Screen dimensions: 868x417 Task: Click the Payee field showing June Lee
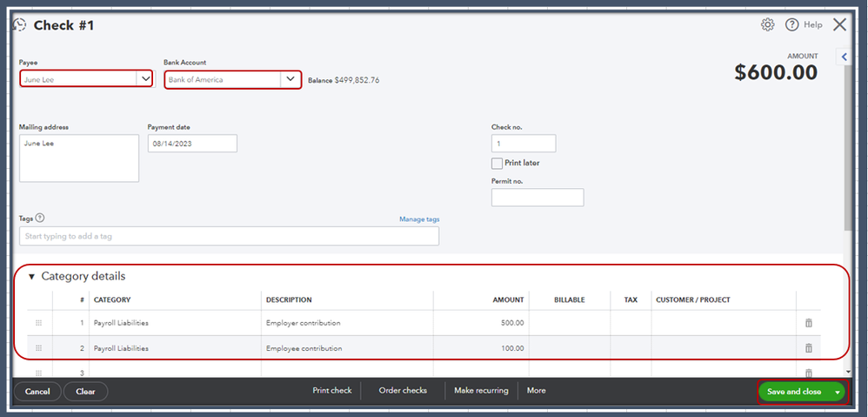click(x=78, y=79)
